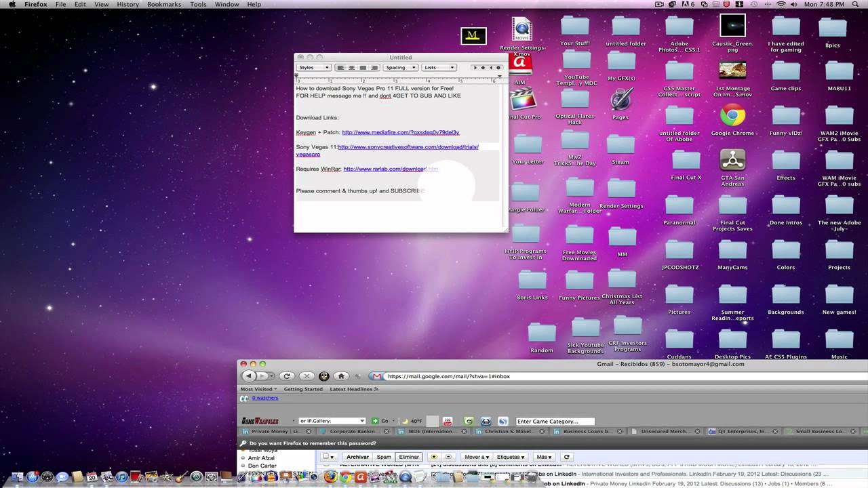Viewport: 868px width, 488px height.
Task: Select the GTA San Andreas desktop icon
Action: click(x=732, y=160)
